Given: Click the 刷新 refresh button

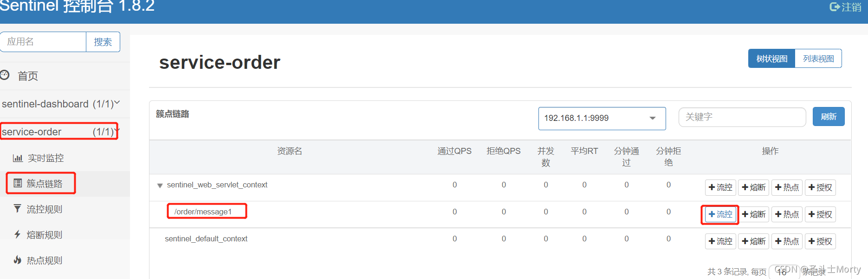Looking at the screenshot, I should pos(829,117).
